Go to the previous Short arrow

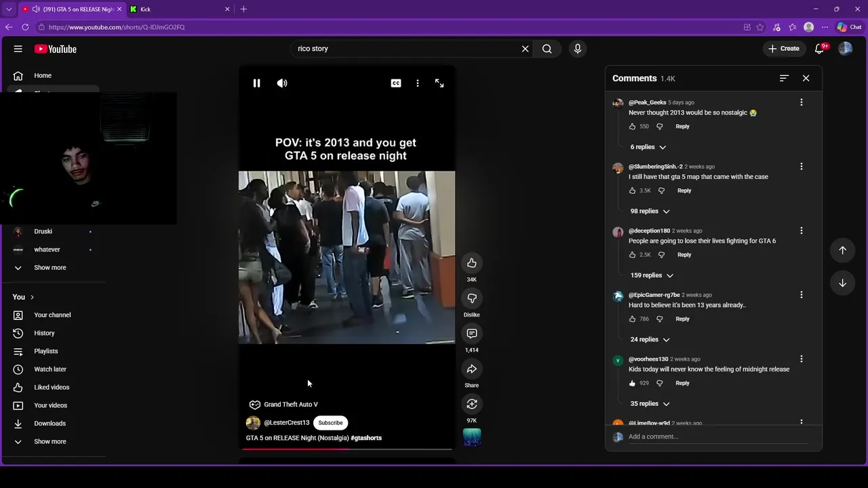(842, 250)
